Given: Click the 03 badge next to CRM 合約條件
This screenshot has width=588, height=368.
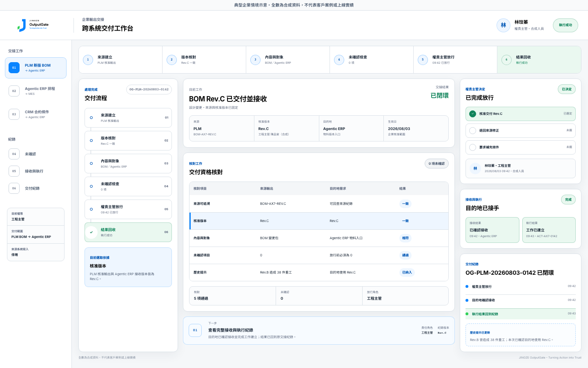Looking at the screenshot, I should (14, 114).
